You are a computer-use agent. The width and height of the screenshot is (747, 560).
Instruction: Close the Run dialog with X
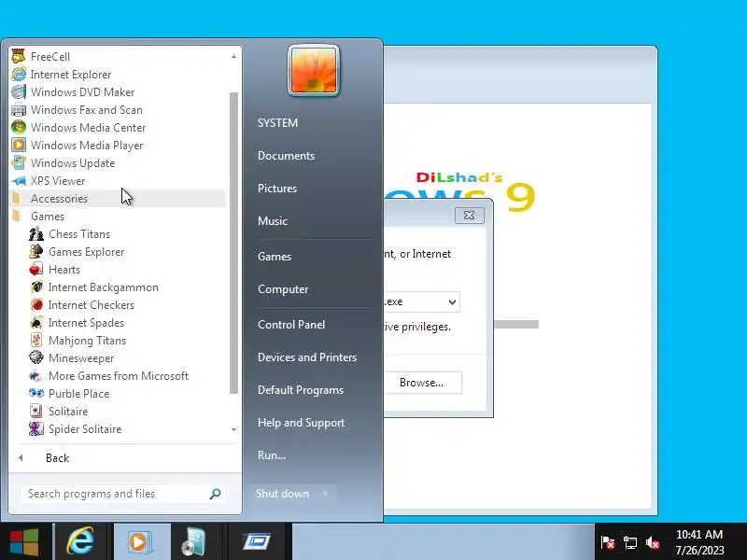[x=470, y=216]
